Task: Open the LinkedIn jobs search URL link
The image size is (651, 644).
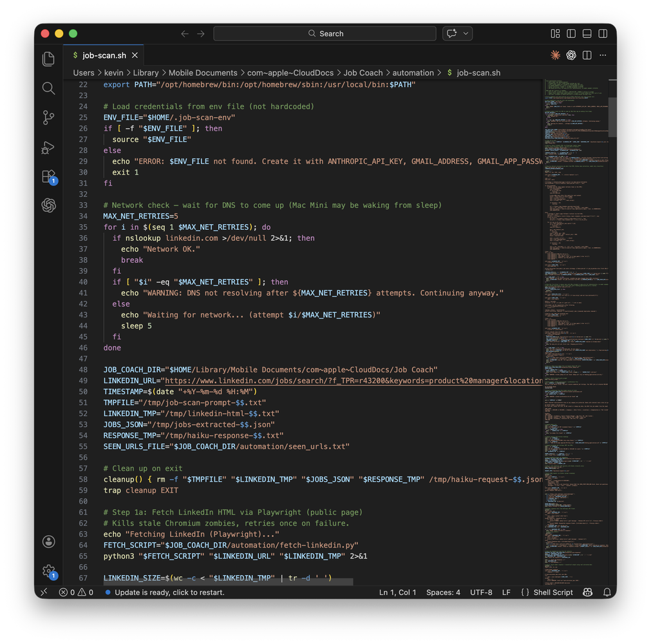Action: click(x=354, y=381)
